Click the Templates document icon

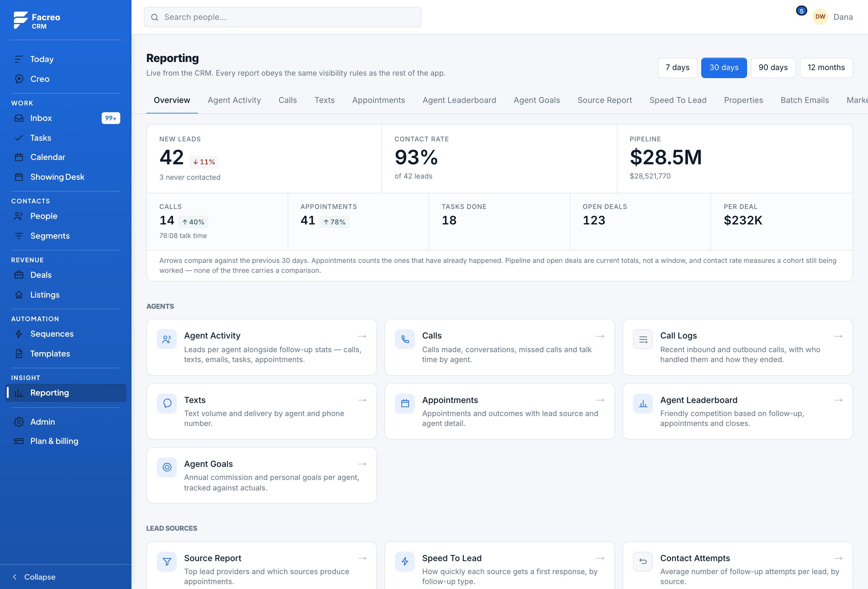pyautogui.click(x=19, y=354)
